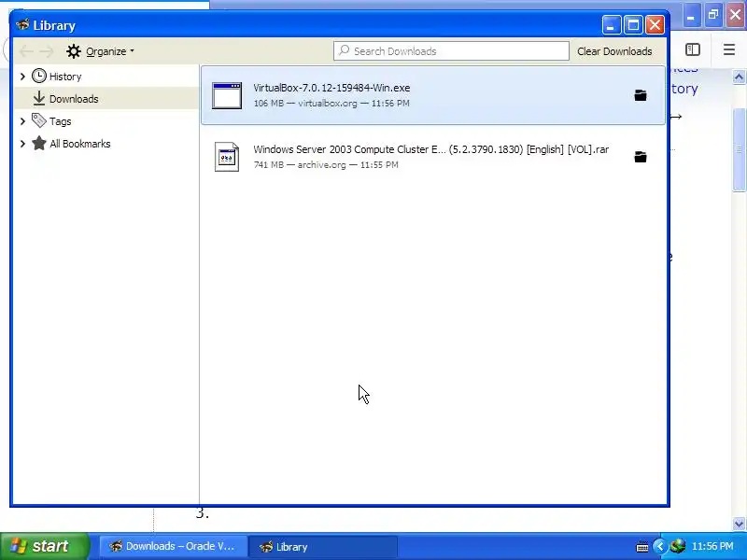Show VirtualBox exe in containing folder
This screenshot has width=747, height=560.
[x=641, y=95]
